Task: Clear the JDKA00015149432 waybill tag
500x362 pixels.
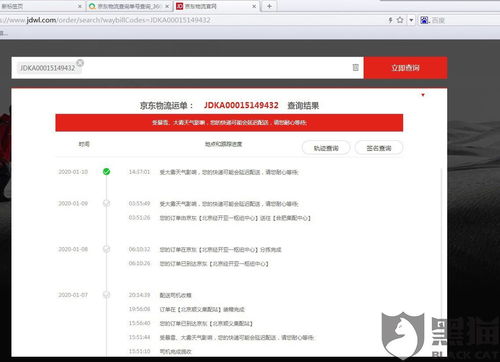Action: point(80,63)
